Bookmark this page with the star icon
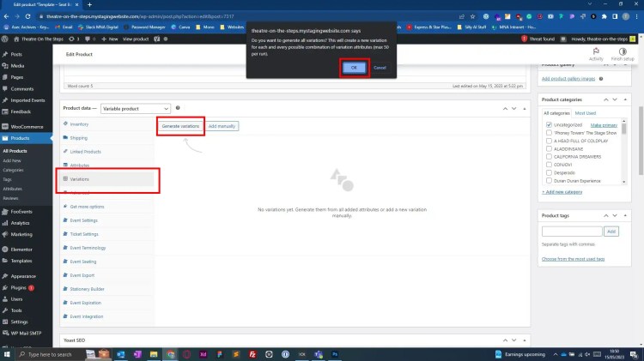Viewport: 644px width, 361px height. point(473,16)
